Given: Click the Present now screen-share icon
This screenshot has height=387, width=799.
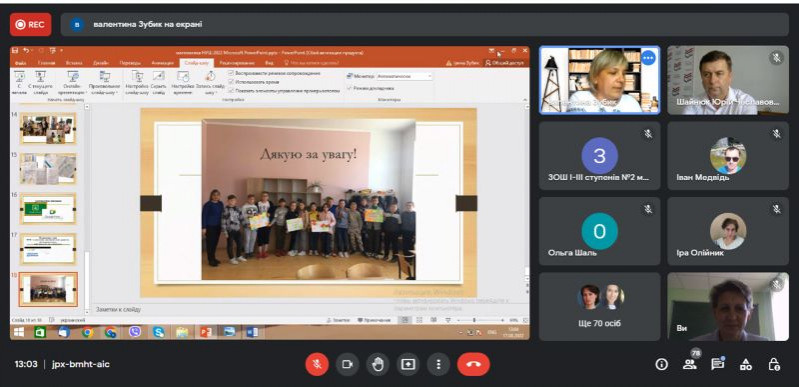Looking at the screenshot, I should tap(408, 364).
